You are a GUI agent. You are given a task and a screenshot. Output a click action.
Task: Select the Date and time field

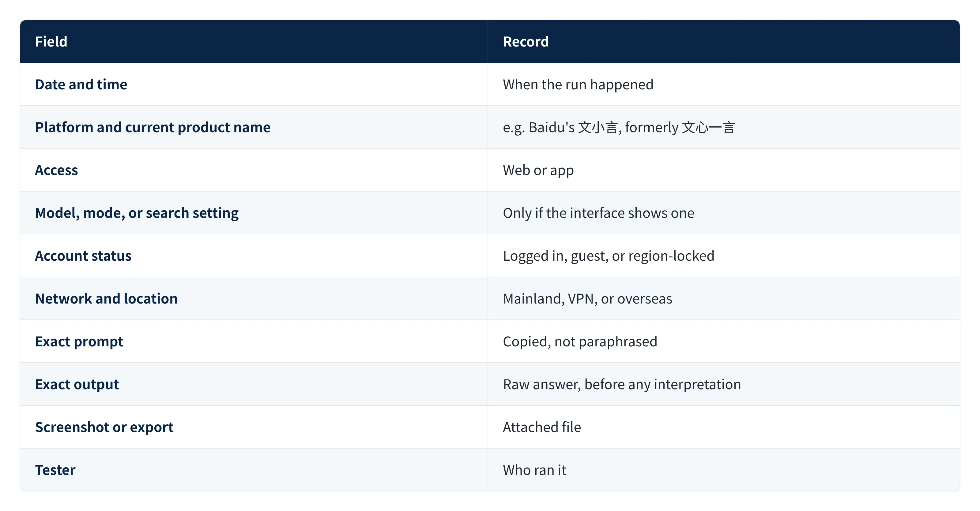(x=254, y=84)
